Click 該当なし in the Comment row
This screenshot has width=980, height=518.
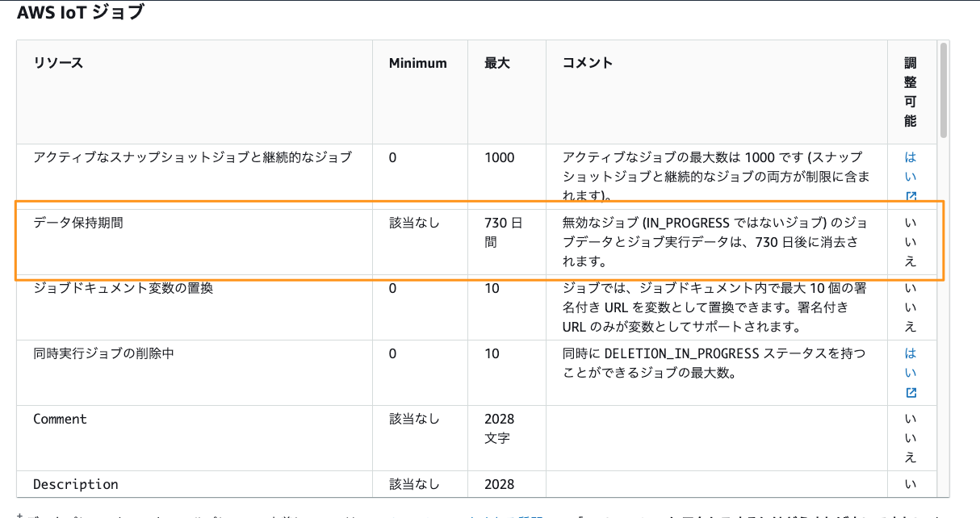[x=414, y=419]
